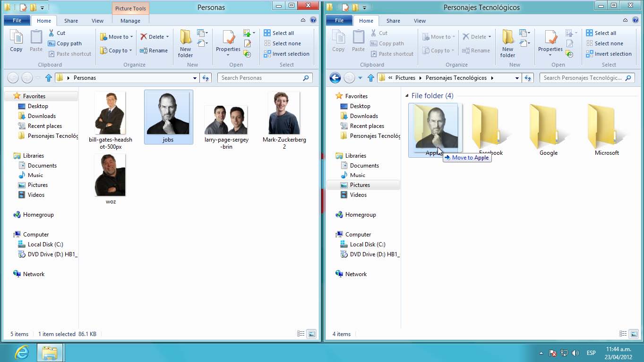Open Internet Explorer from the taskbar
The image size is (644, 362).
click(x=22, y=353)
